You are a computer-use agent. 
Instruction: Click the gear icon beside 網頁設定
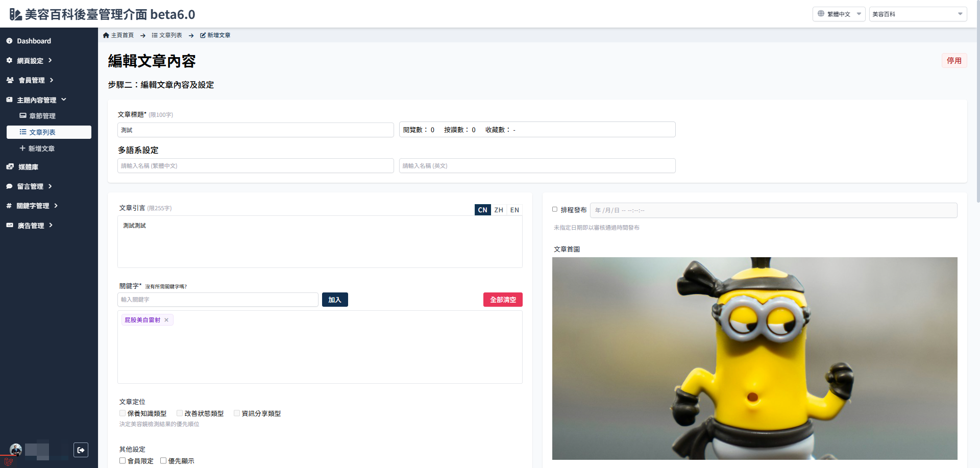[x=9, y=60]
